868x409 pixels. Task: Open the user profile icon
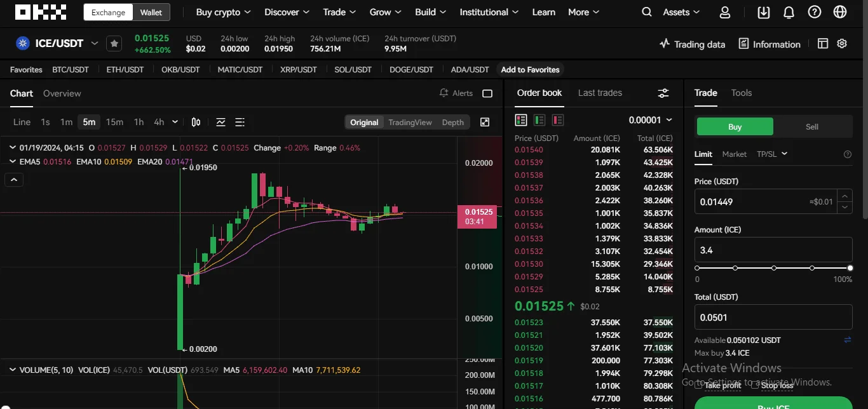[x=725, y=12]
